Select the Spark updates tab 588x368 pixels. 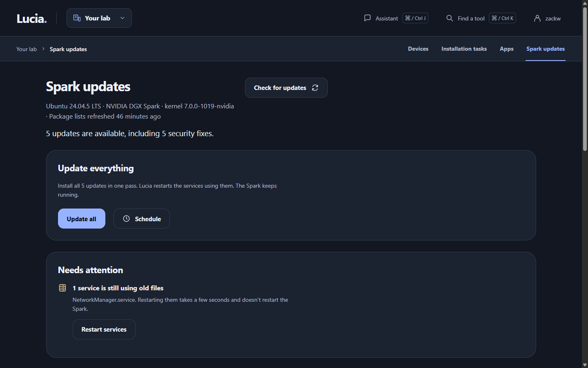(546, 49)
